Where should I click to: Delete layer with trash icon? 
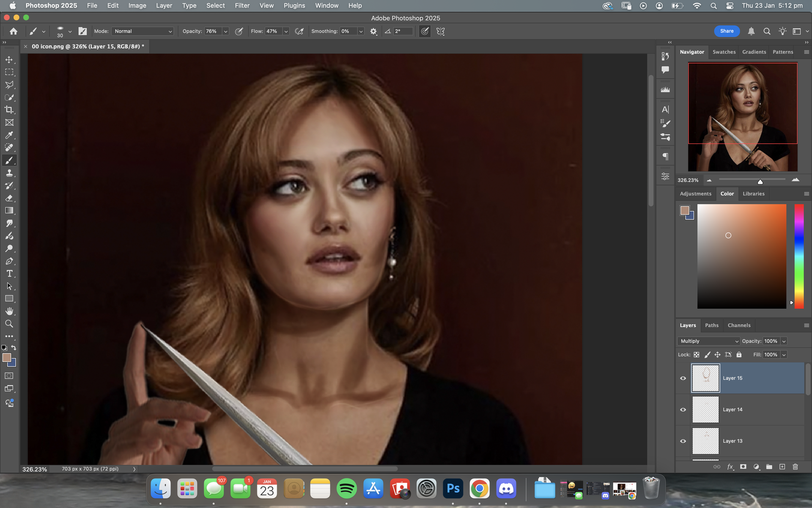point(795,467)
